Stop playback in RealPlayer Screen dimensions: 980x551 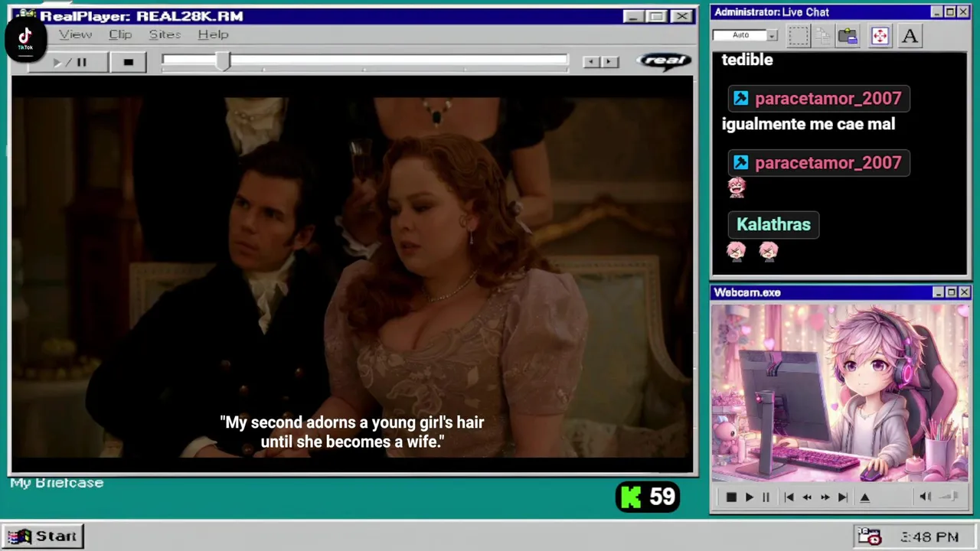[128, 62]
